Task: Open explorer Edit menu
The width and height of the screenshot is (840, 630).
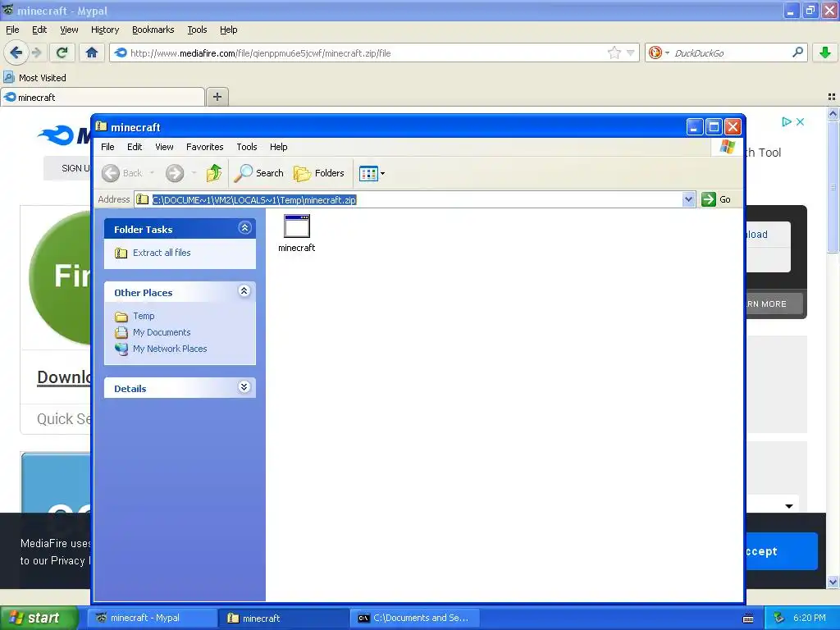Action: 135,147
